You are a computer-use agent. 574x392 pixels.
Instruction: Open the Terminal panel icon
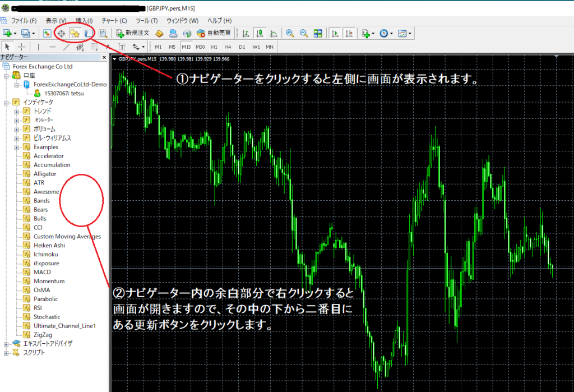(x=89, y=33)
